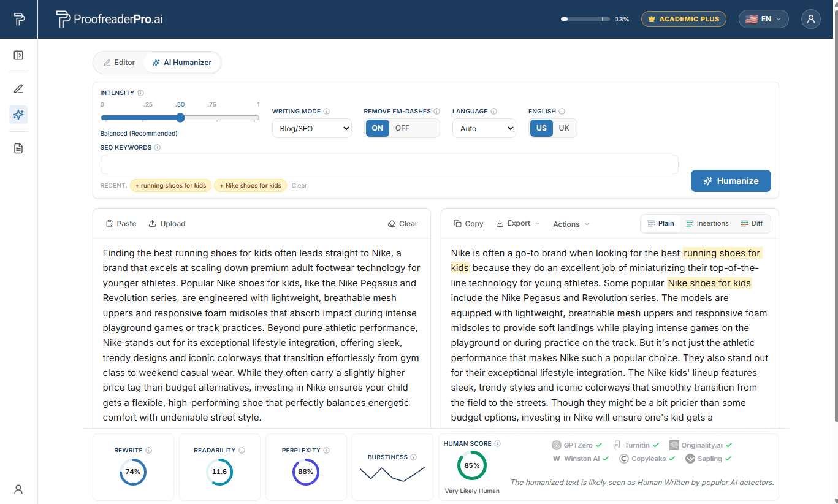Toggle the sidebar panel icon
Viewport: 838px width, 504px height.
coord(18,55)
